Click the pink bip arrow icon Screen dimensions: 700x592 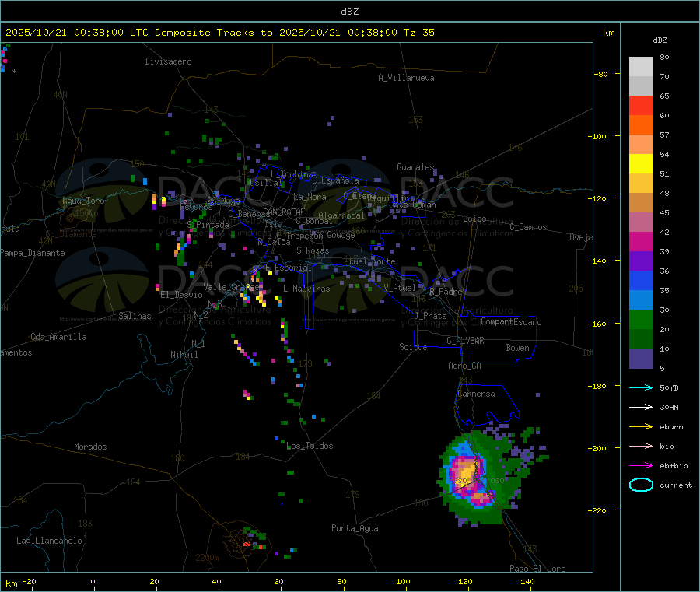pyautogui.click(x=641, y=446)
